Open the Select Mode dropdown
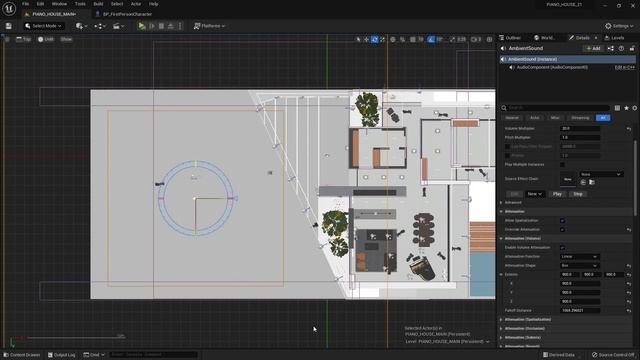This screenshot has width=640, height=360. coord(43,26)
